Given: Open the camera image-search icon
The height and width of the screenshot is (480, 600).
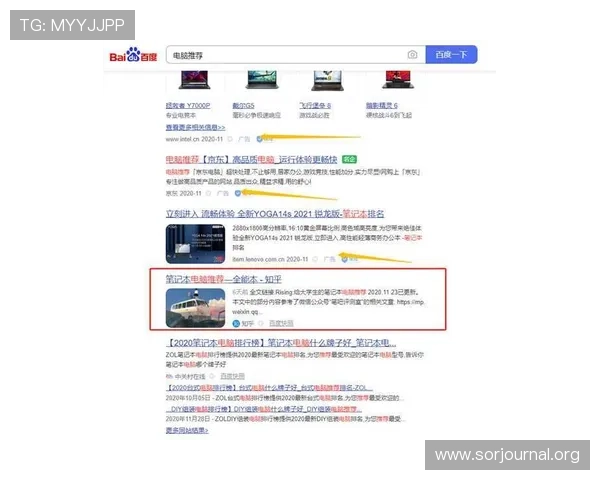Looking at the screenshot, I should point(412,55).
